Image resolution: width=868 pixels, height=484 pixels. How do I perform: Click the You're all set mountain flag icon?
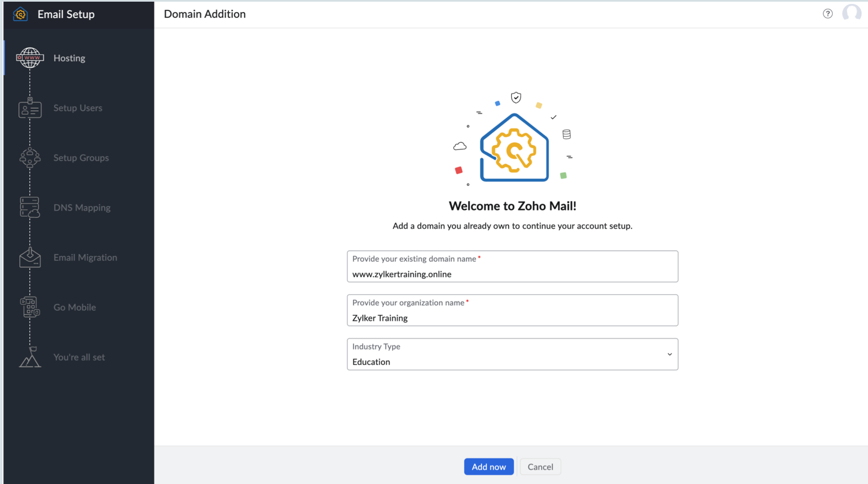pos(30,357)
